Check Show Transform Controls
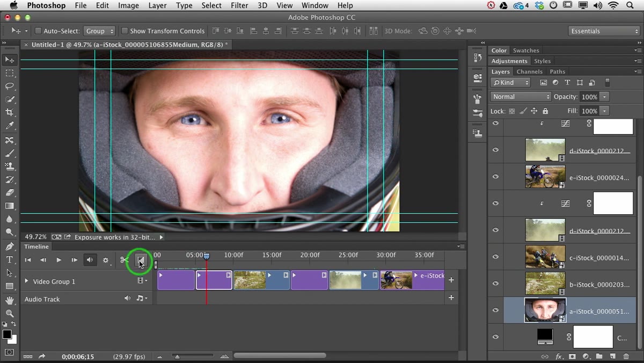644x363 pixels. click(125, 31)
